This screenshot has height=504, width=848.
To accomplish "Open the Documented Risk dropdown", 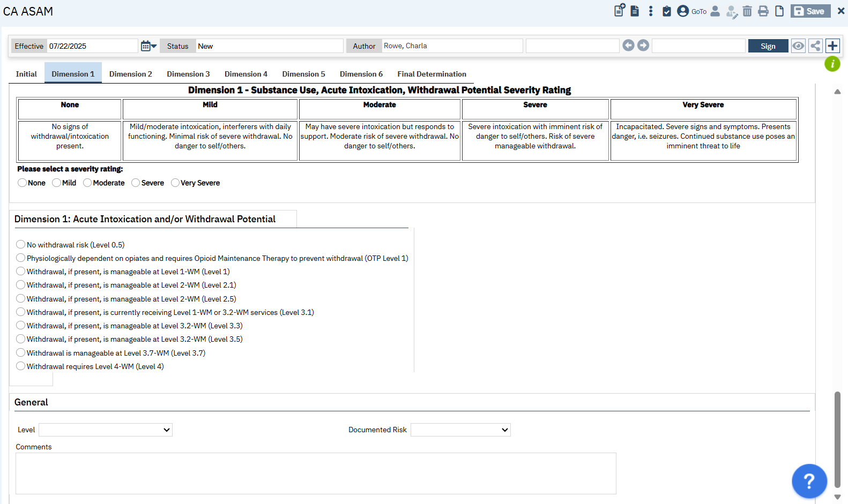I will click(460, 430).
